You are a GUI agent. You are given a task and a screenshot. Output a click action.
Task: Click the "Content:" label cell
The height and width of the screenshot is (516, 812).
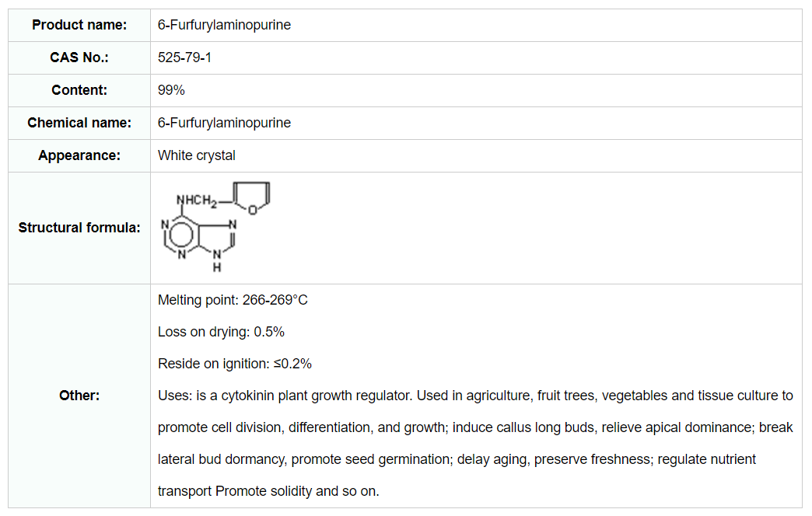click(x=79, y=90)
